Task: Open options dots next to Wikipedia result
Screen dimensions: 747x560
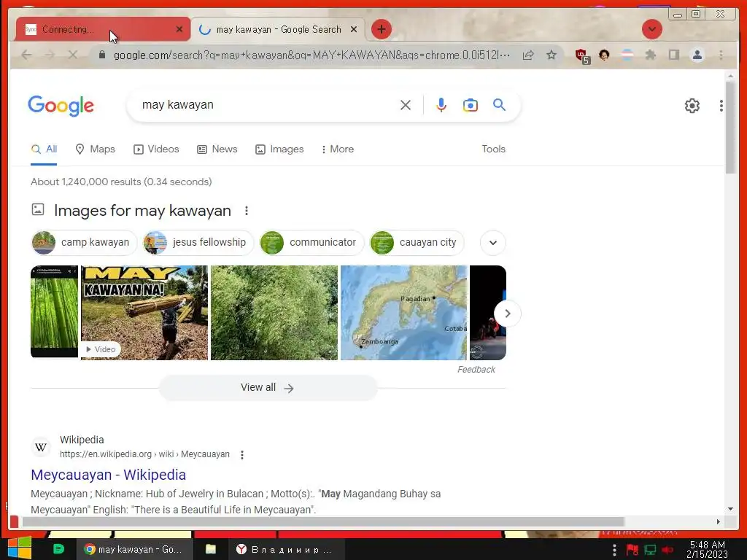Action: (x=242, y=455)
